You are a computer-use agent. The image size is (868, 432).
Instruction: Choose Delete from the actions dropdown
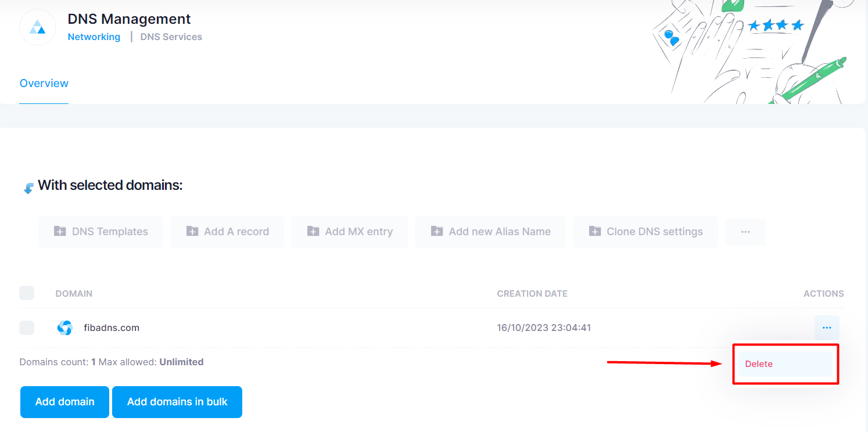(x=785, y=364)
